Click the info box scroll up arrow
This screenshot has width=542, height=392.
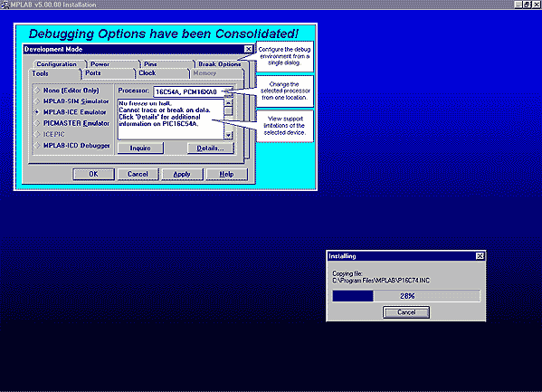coord(228,103)
